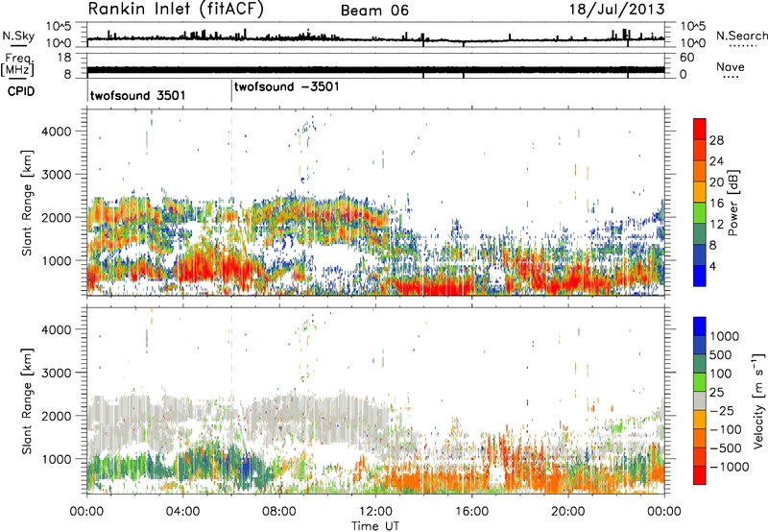
Task: Click the '2000' range tick on the power plot
Action: [x=57, y=217]
